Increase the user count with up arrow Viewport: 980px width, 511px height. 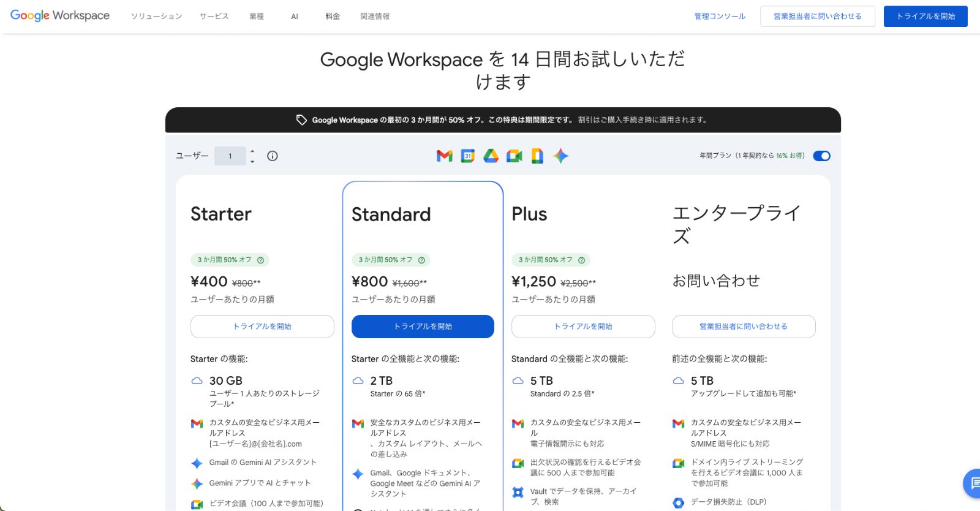tap(252, 151)
